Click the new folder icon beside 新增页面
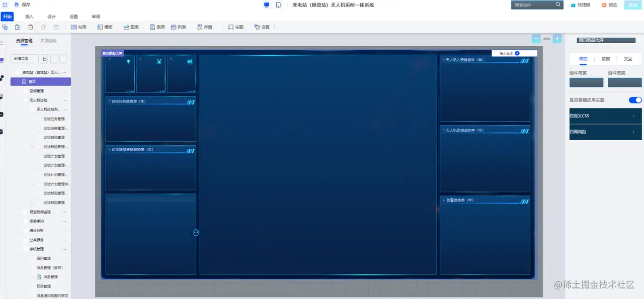Viewport: 644px width, 299px height. 44,59
